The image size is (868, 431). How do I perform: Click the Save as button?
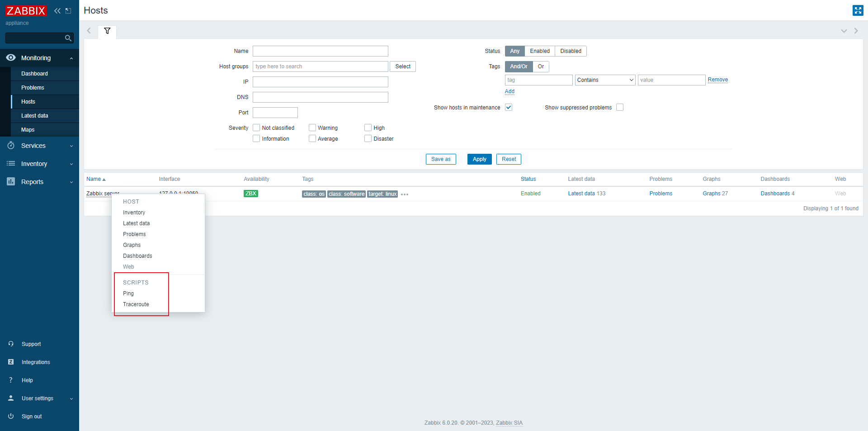441,159
